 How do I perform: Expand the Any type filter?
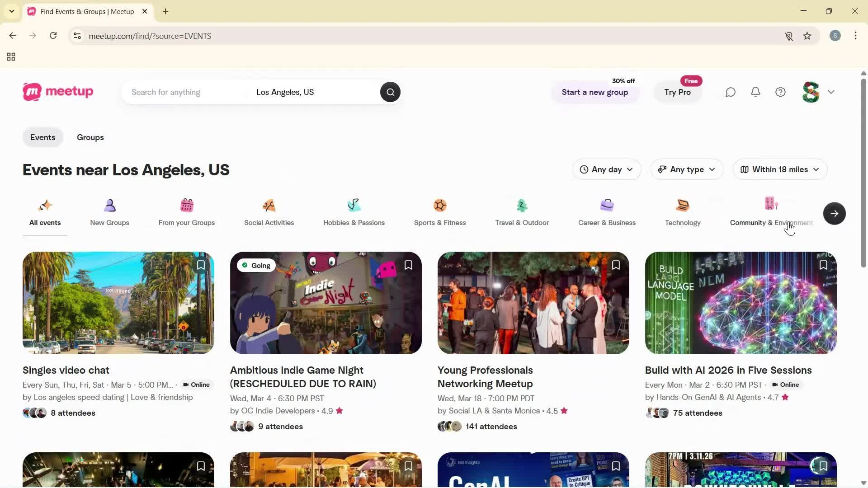point(686,169)
